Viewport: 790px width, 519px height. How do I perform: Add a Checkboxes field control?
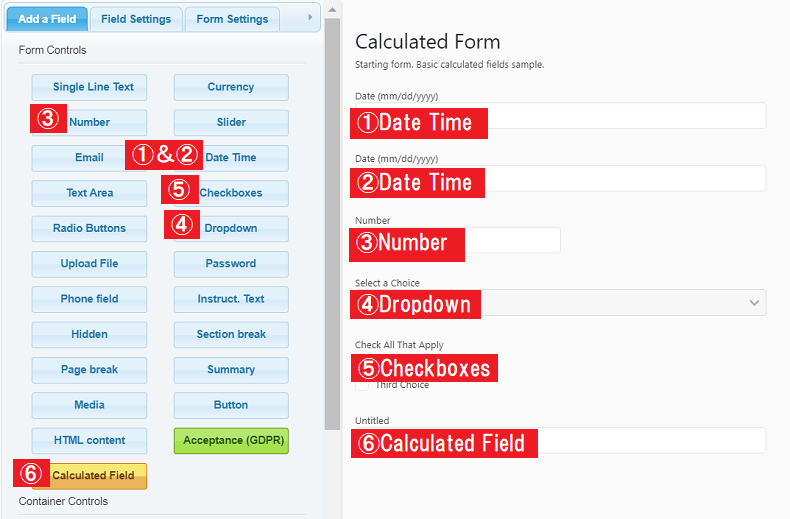tap(231, 193)
